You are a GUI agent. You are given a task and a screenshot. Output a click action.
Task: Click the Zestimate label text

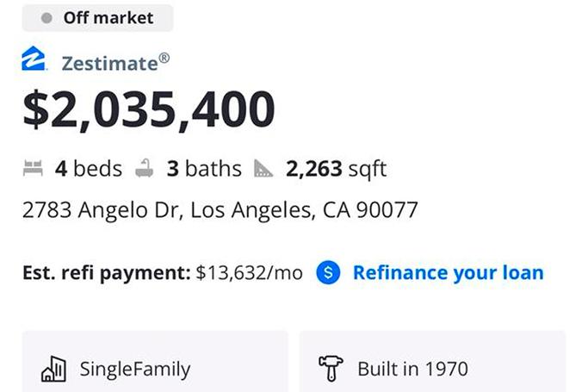(x=115, y=63)
